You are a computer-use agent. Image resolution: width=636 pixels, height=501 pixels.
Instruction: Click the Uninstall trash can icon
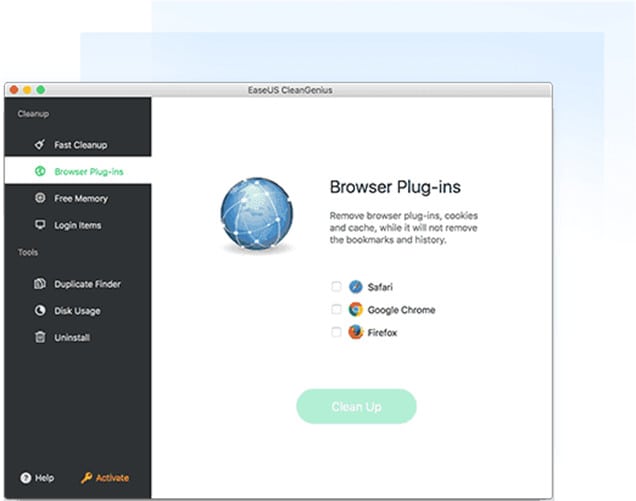click(x=40, y=338)
